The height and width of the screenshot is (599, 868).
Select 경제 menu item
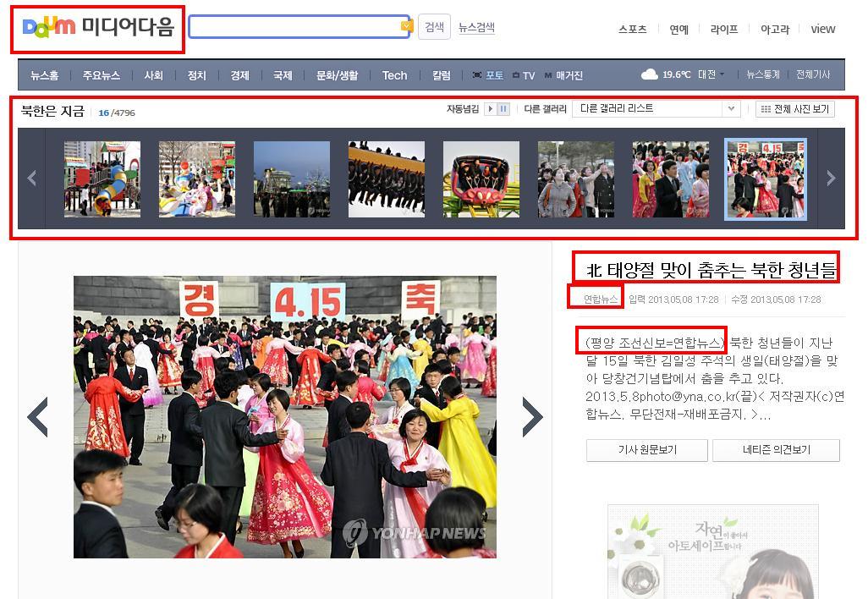[239, 75]
